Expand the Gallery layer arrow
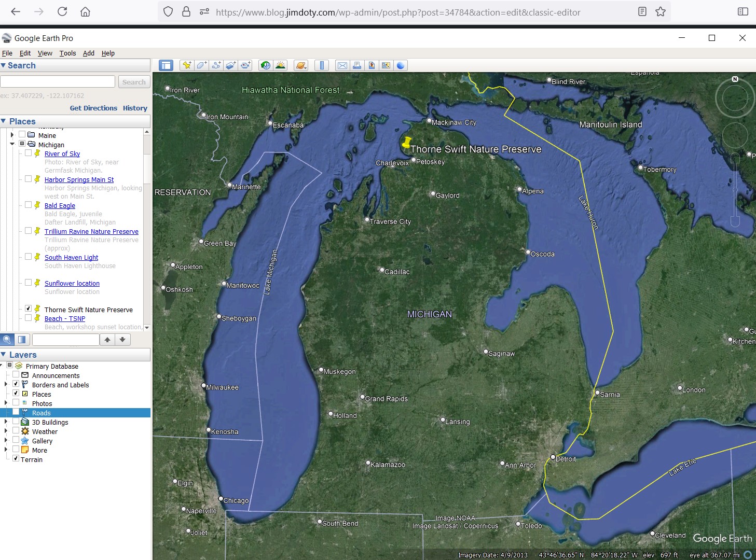The width and height of the screenshot is (756, 560). coord(6,440)
